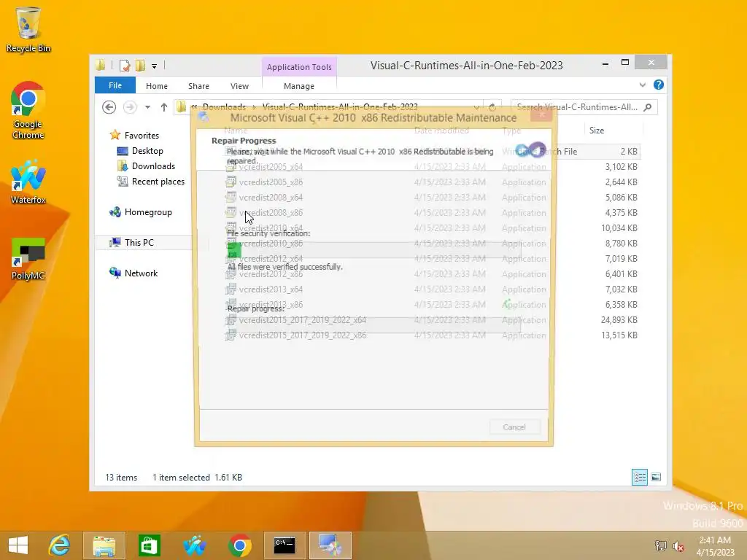Click the Back arrow in Explorer
Screen dimensions: 747x560
click(x=109, y=107)
